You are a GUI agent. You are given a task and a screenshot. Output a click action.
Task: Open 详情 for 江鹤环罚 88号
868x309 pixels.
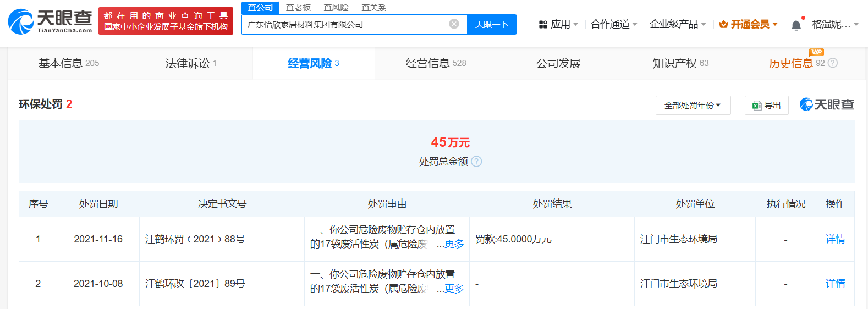835,239
